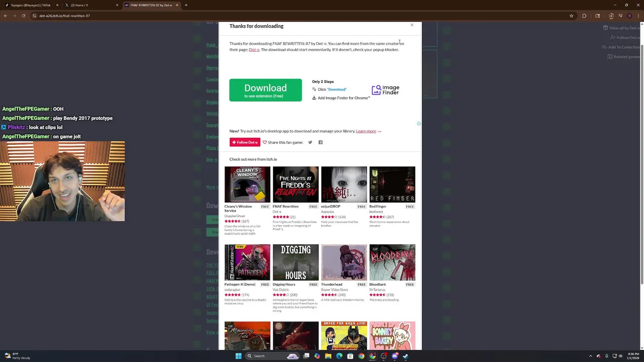Open the Thunderhead game thumbnail
This screenshot has width=644, height=362.
pos(344,262)
